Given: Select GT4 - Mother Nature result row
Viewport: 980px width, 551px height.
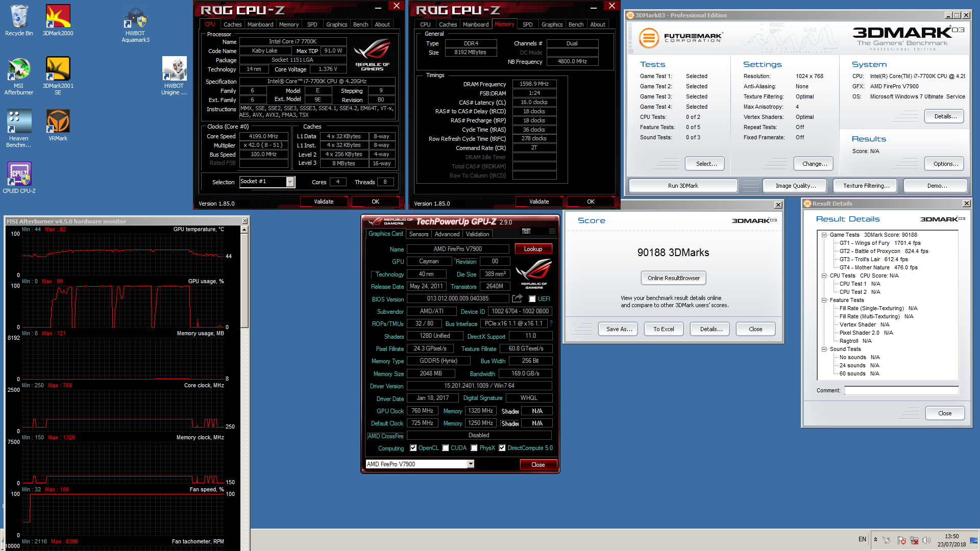Looking at the screenshot, I should click(878, 267).
